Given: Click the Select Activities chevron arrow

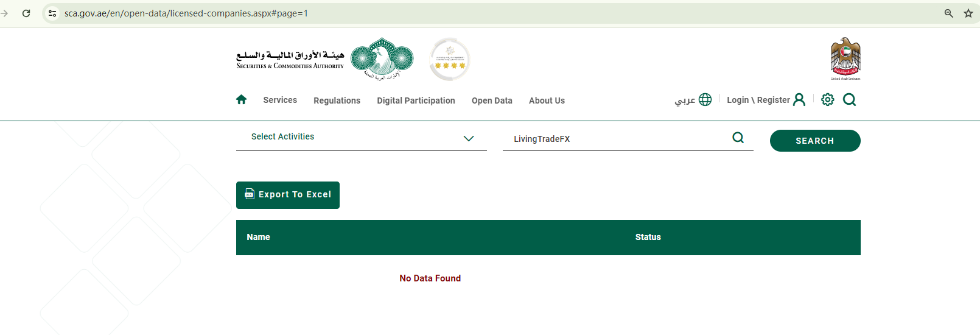Looking at the screenshot, I should [x=469, y=138].
